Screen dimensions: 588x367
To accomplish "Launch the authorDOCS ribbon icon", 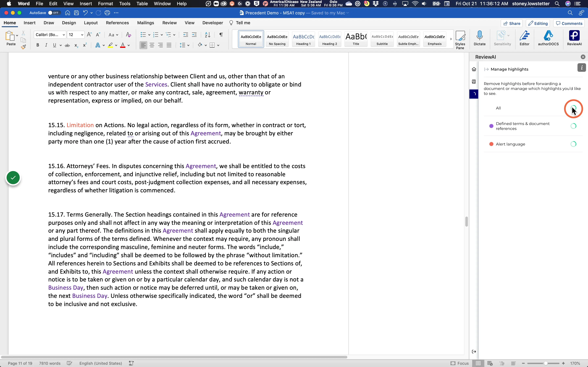I will (x=548, y=38).
